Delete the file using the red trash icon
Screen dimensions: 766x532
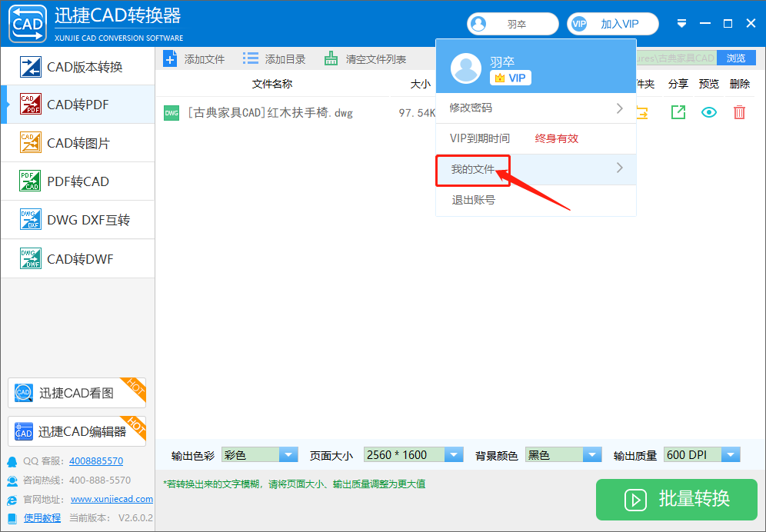tap(740, 112)
